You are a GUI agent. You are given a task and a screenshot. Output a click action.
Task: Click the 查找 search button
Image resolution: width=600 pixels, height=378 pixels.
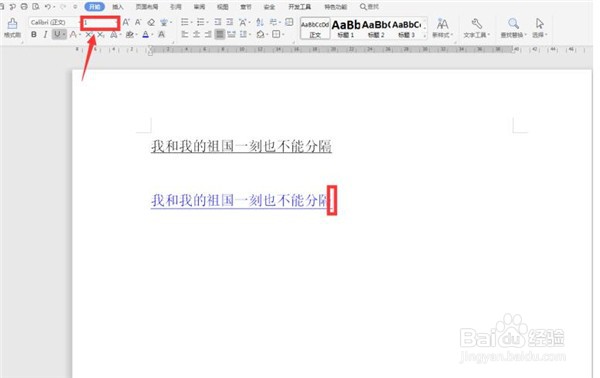click(x=369, y=7)
